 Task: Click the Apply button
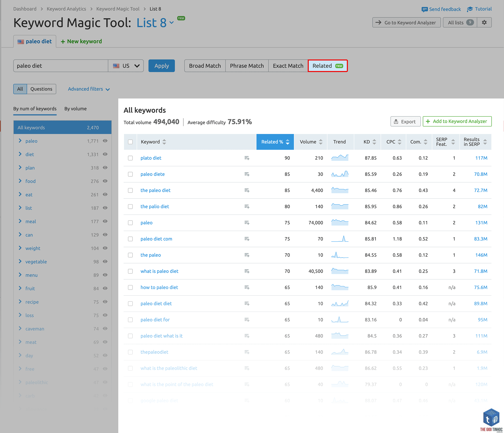pos(161,66)
